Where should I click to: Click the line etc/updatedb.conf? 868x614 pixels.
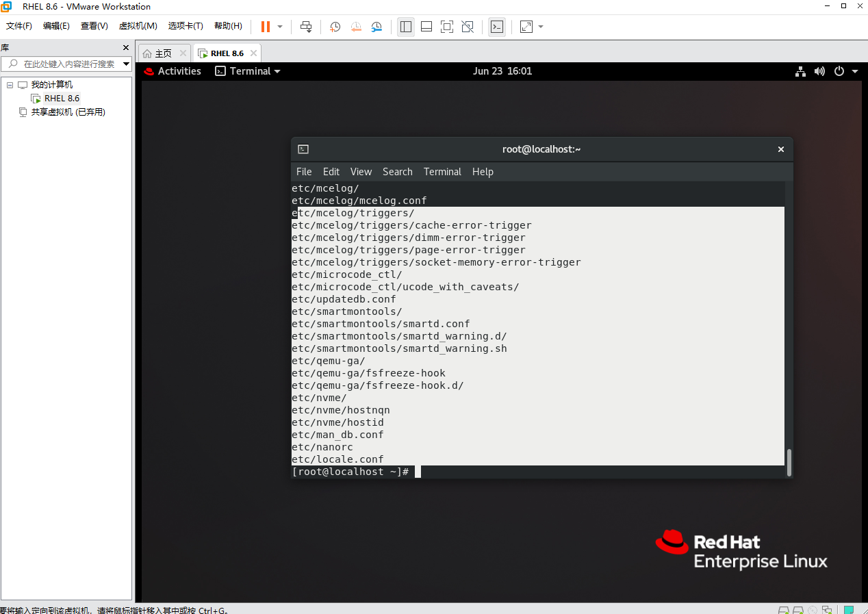click(344, 299)
